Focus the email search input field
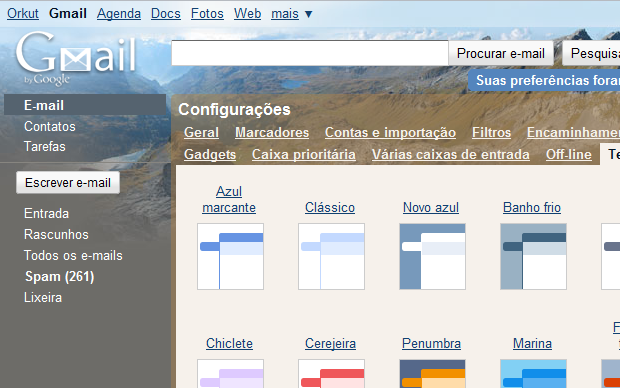Image resolution: width=620 pixels, height=388 pixels. tap(310, 53)
